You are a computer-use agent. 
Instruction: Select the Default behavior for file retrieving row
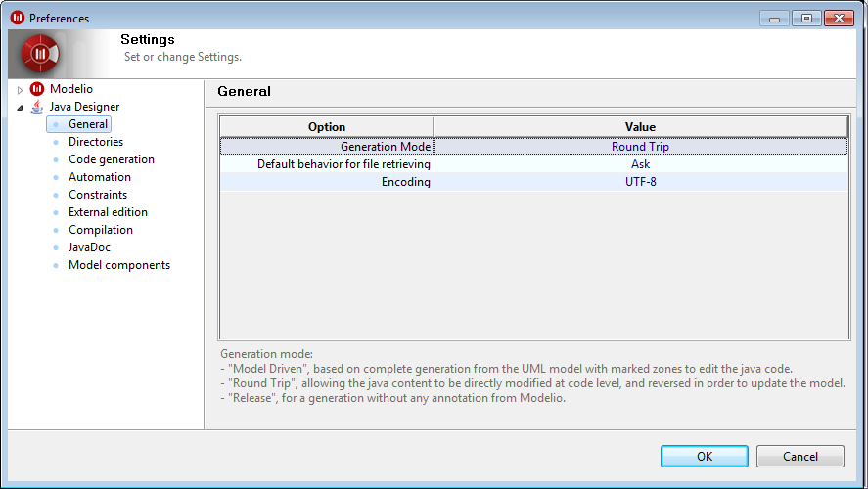click(533, 163)
